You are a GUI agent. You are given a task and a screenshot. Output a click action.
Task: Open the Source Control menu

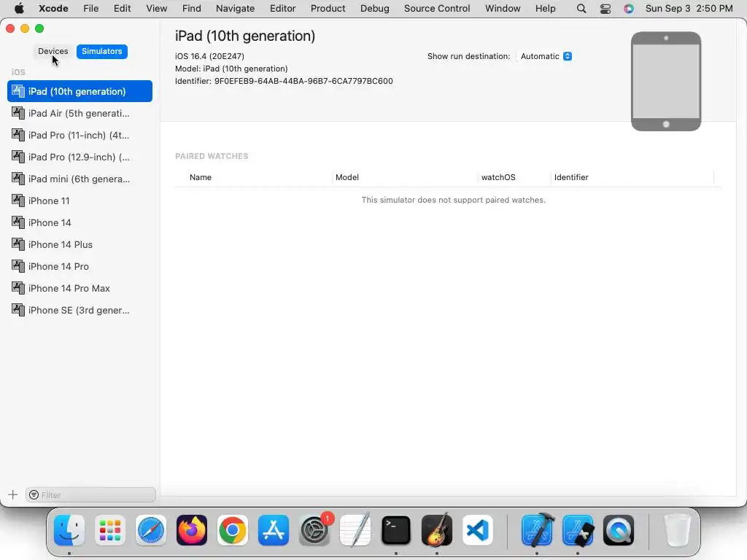point(437,9)
